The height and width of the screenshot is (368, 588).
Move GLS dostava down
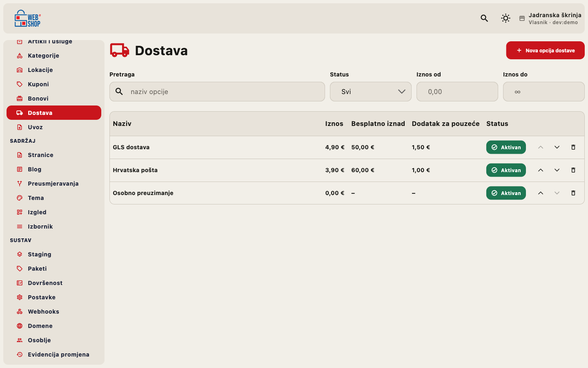[557, 147]
